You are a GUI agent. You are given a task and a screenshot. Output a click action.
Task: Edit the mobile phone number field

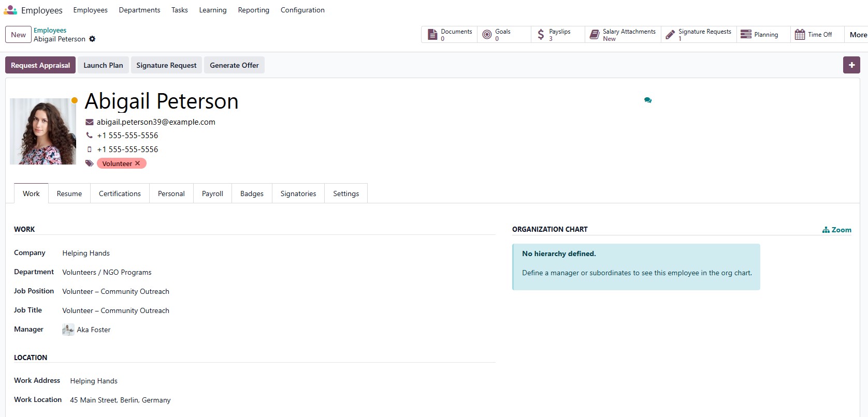pos(127,150)
